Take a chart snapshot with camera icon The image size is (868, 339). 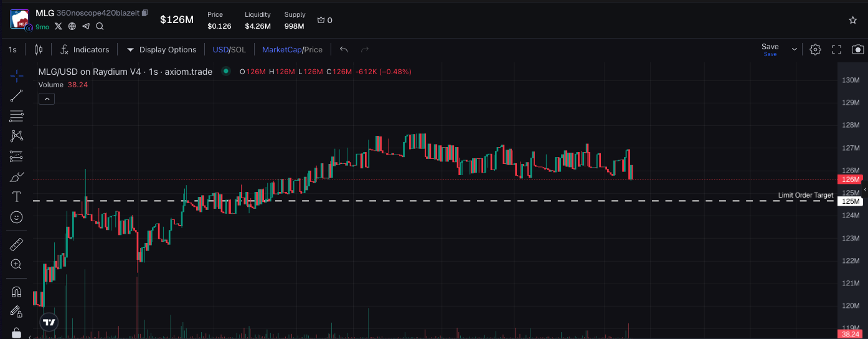pos(857,50)
